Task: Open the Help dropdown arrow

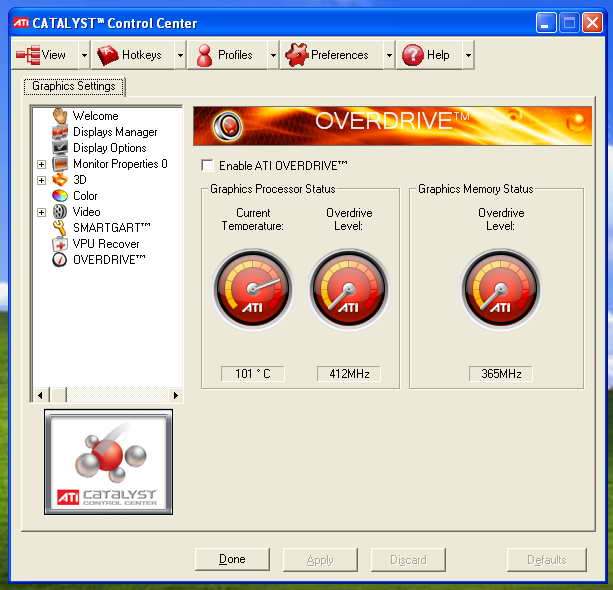Action: (x=468, y=55)
